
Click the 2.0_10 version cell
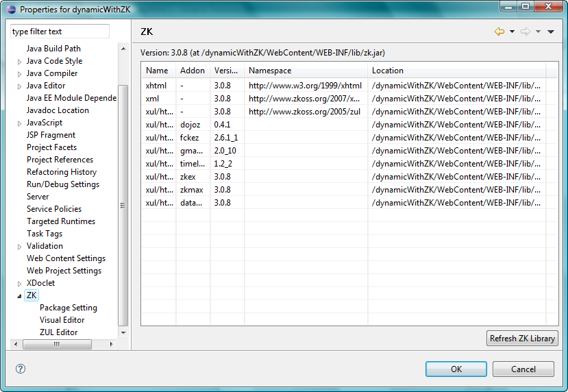coord(225,151)
